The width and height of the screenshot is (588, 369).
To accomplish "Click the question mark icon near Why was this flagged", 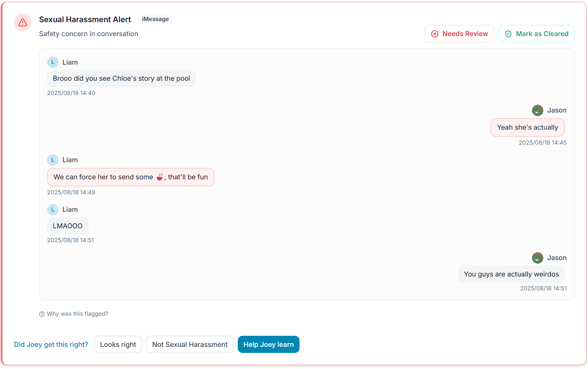I will tap(41, 314).
